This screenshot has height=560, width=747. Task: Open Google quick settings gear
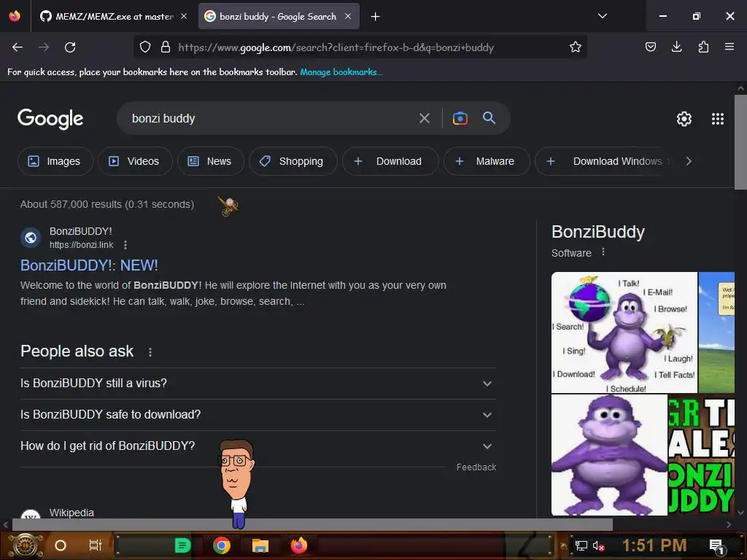(x=684, y=119)
